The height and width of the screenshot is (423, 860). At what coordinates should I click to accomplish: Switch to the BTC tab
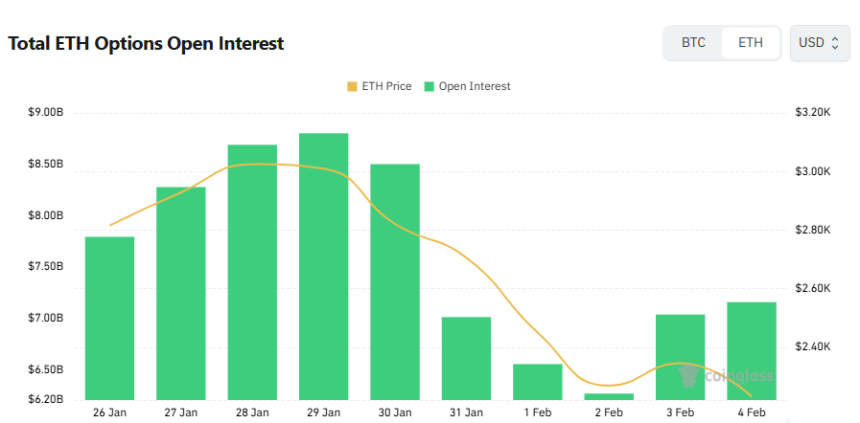693,43
